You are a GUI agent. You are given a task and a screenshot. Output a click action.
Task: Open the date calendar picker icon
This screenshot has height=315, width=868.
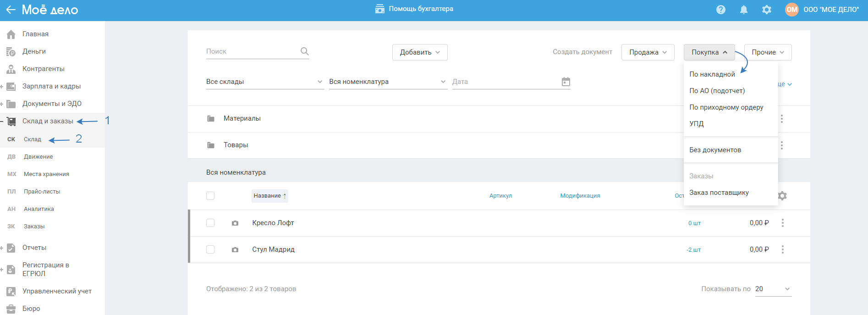pos(566,82)
